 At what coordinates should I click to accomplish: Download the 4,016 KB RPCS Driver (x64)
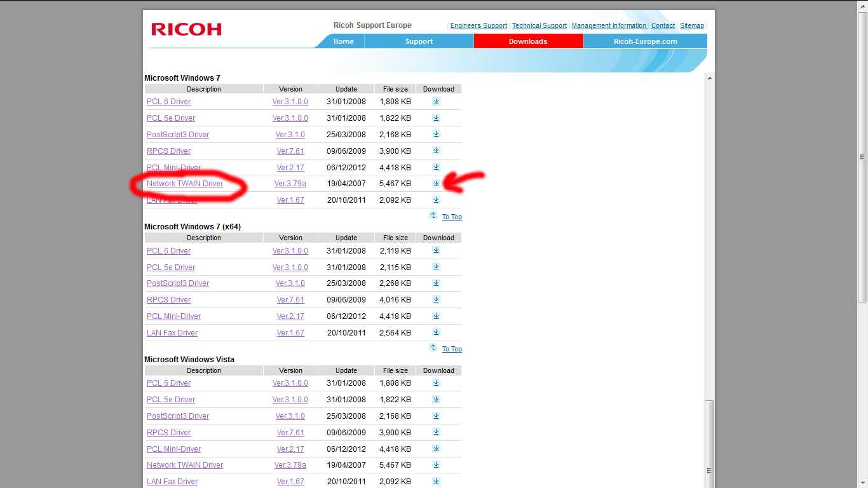tap(436, 299)
